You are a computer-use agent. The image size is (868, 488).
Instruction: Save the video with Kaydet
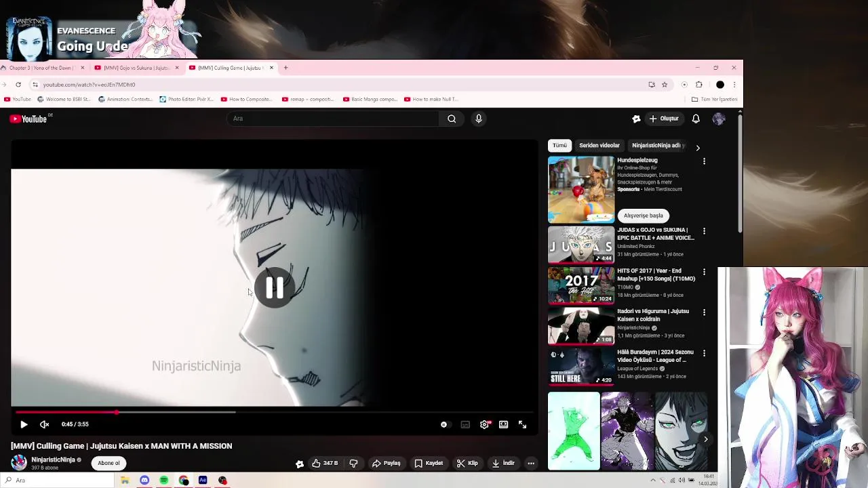(429, 464)
